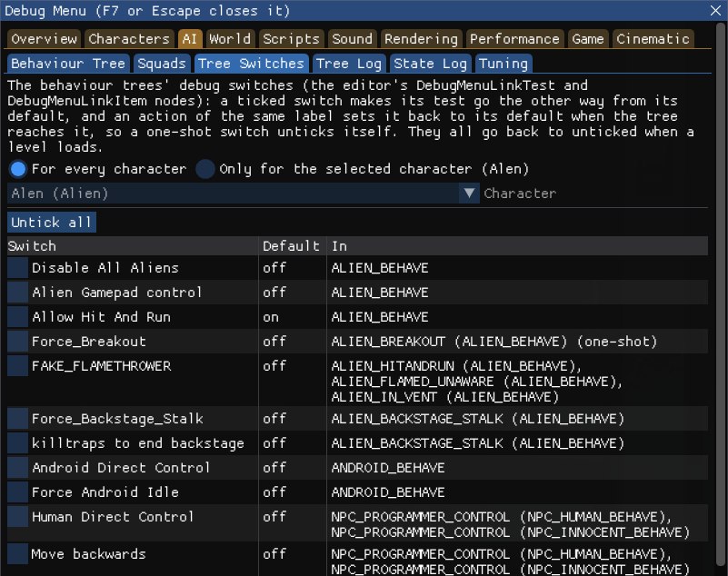Open the Character dropdown arrow
The height and width of the screenshot is (576, 728).
coord(469,194)
